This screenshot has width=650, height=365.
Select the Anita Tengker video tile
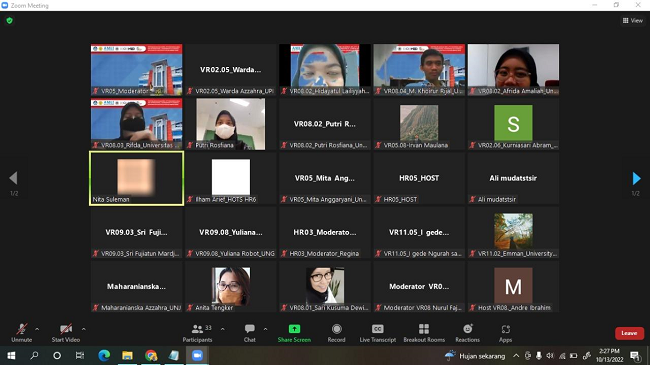230,287
